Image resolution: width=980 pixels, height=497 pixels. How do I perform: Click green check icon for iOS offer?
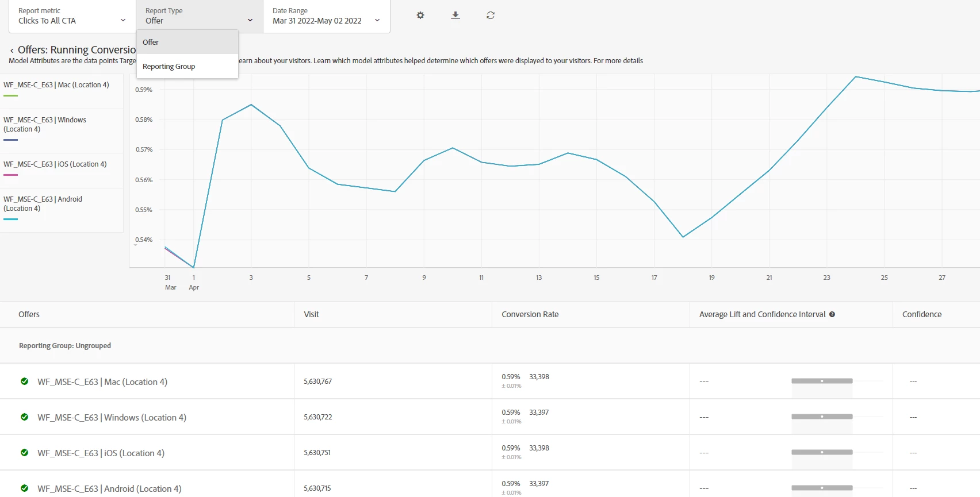click(x=25, y=453)
